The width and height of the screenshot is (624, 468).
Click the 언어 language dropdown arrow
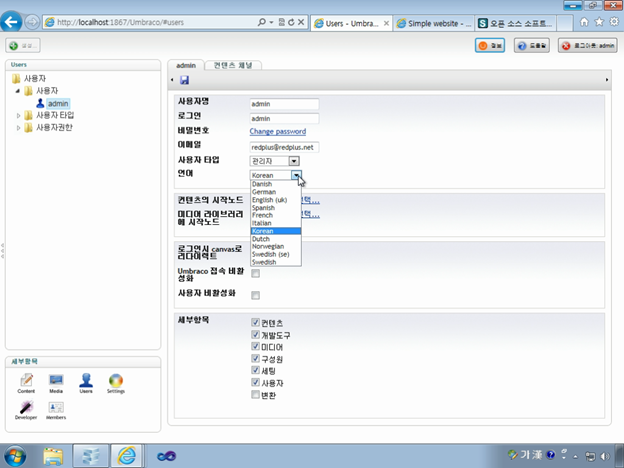(x=296, y=175)
